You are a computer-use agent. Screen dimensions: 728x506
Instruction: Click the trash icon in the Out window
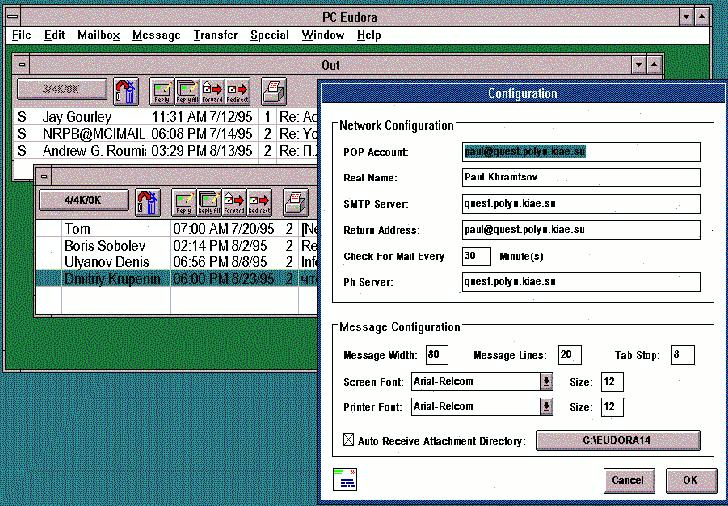pos(125,92)
